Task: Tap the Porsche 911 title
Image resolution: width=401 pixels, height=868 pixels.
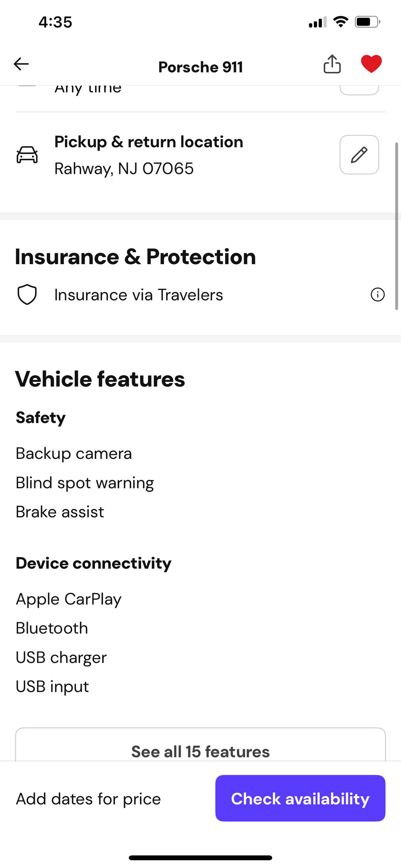Action: point(200,67)
